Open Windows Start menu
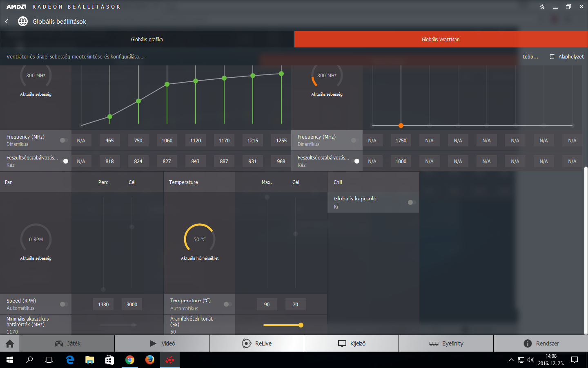Viewport: 588px width, 368px height. click(x=10, y=360)
